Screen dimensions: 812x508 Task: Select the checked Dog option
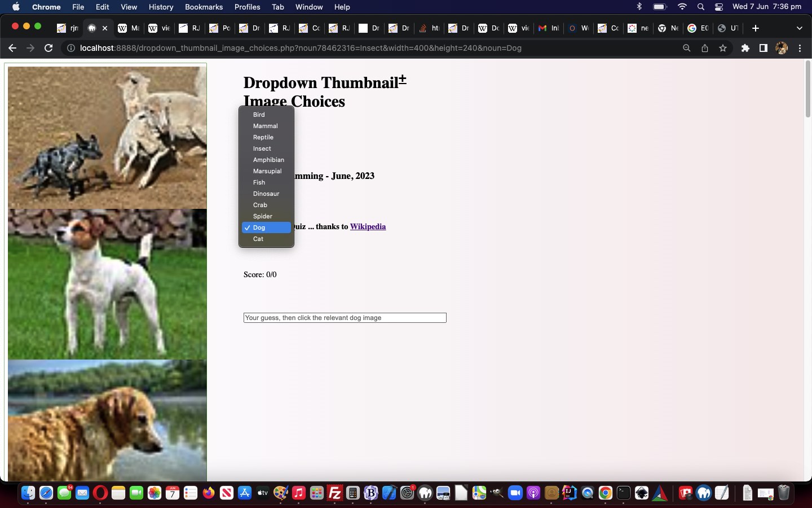(x=266, y=227)
